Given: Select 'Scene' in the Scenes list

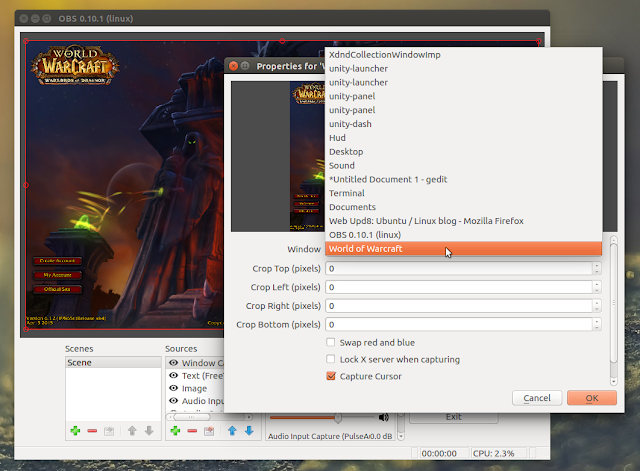Looking at the screenshot, I should (x=113, y=362).
